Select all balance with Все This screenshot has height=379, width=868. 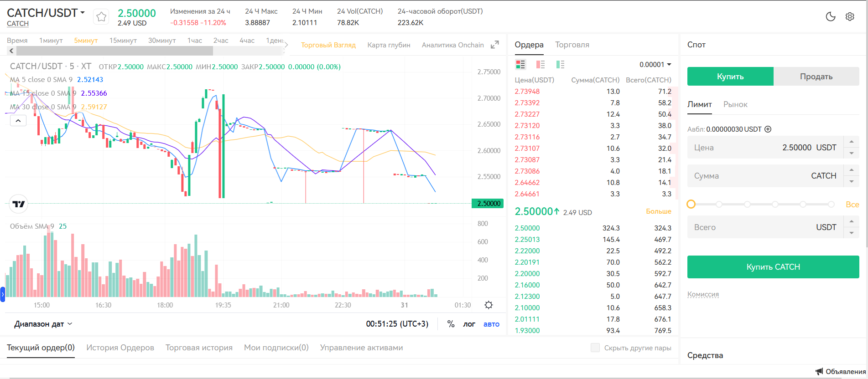click(x=852, y=205)
